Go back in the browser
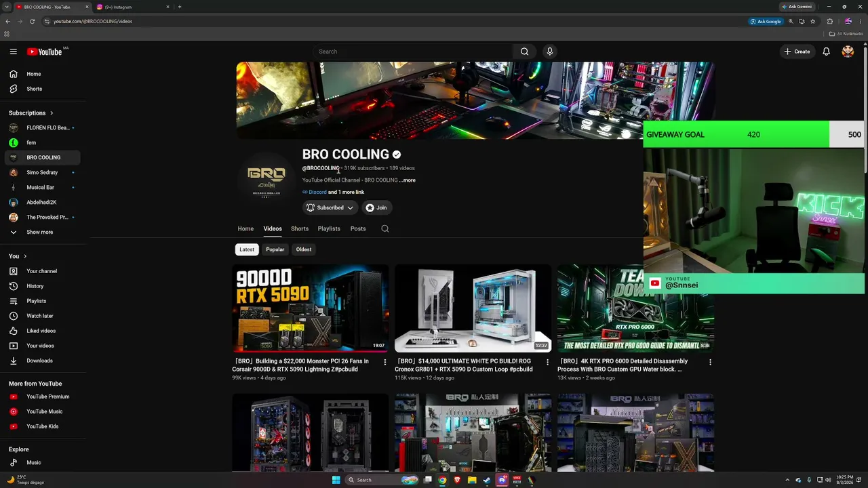Screen dimensions: 868x488 (x=7, y=21)
